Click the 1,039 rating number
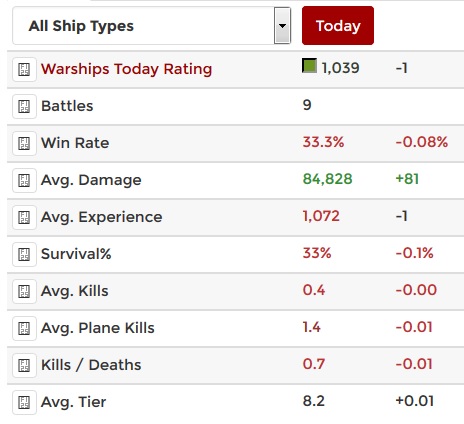This screenshot has height=424, width=464. (x=341, y=68)
